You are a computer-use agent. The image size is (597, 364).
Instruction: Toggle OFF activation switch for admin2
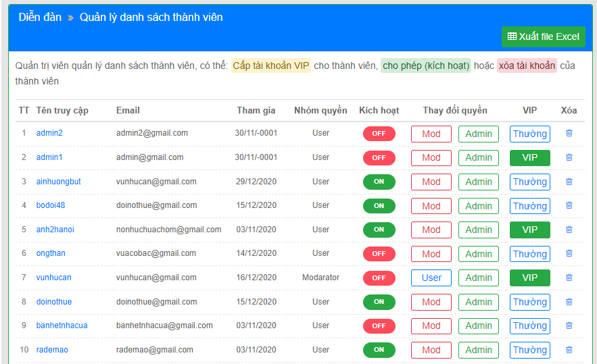point(379,134)
